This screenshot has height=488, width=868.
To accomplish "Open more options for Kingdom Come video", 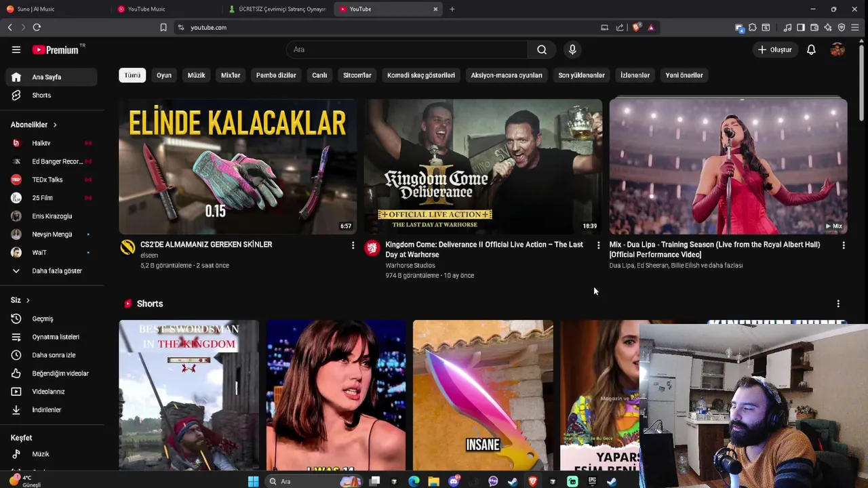I will click(598, 245).
